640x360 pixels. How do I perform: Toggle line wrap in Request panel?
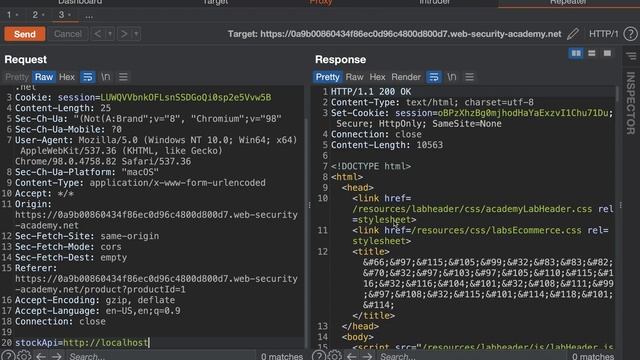coord(87,77)
